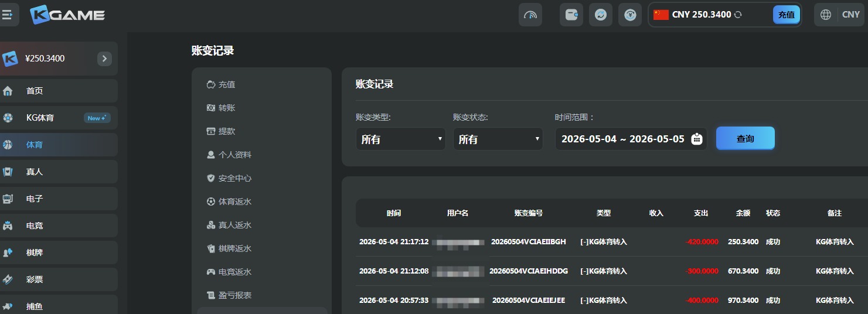Click the -300.0000 expense amount
868x314 pixels.
pyautogui.click(x=702, y=271)
